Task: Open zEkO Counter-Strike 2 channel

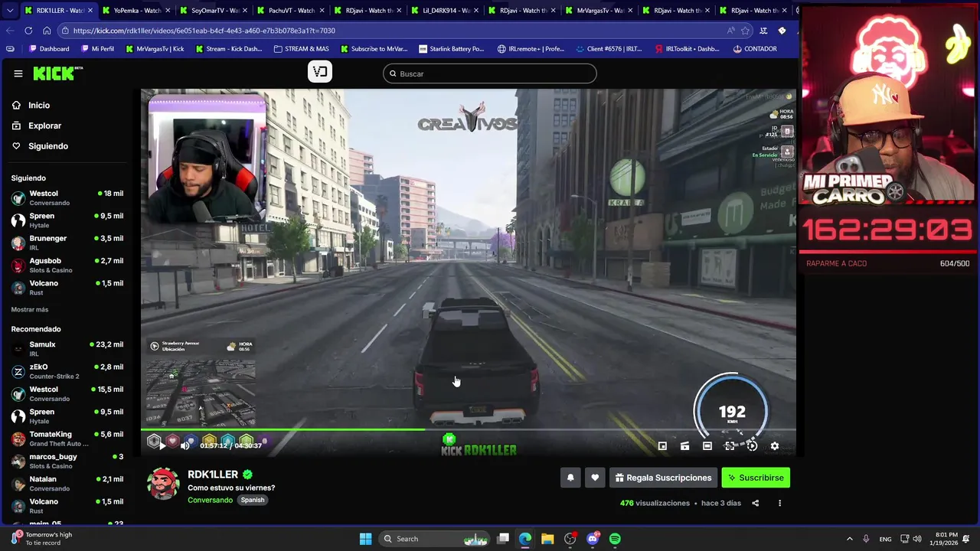Action: [x=67, y=371]
